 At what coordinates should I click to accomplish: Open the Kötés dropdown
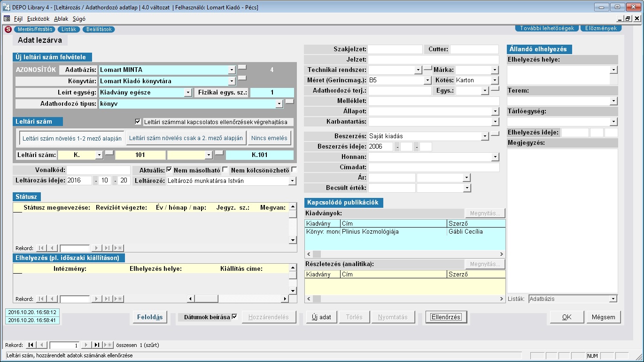coord(494,80)
